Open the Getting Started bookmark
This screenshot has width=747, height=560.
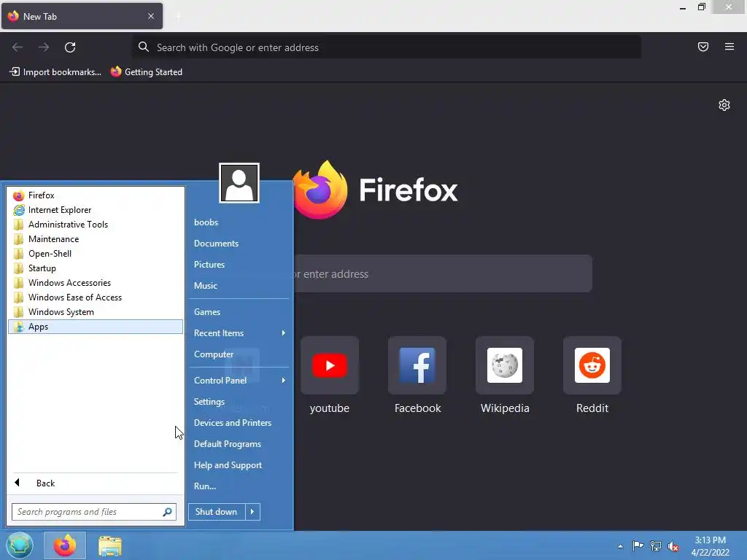(147, 72)
